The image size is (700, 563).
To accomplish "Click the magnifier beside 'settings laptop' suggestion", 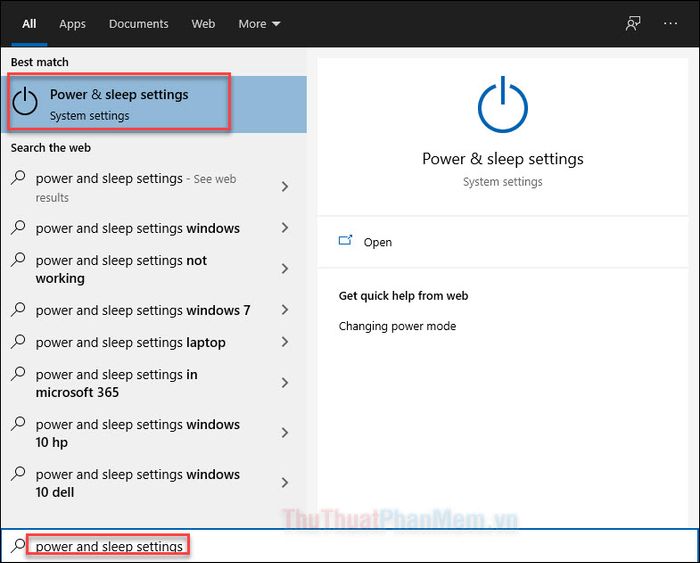I will [x=18, y=342].
